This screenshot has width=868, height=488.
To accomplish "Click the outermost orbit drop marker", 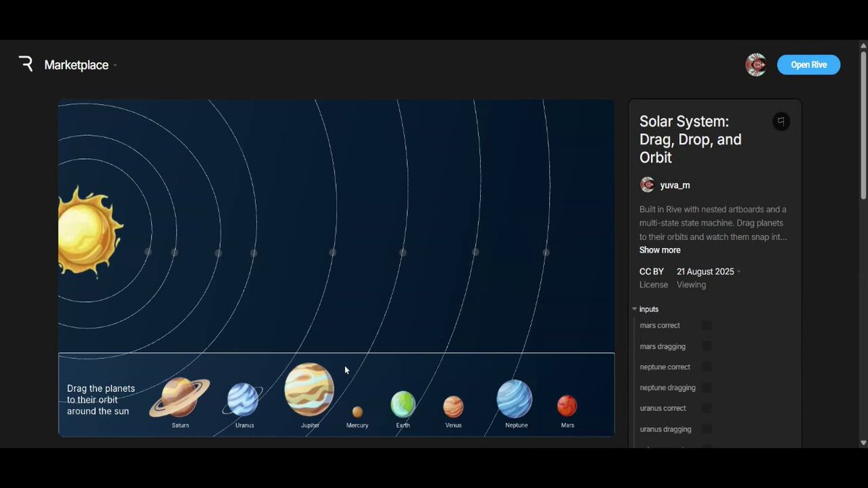I will tap(546, 252).
